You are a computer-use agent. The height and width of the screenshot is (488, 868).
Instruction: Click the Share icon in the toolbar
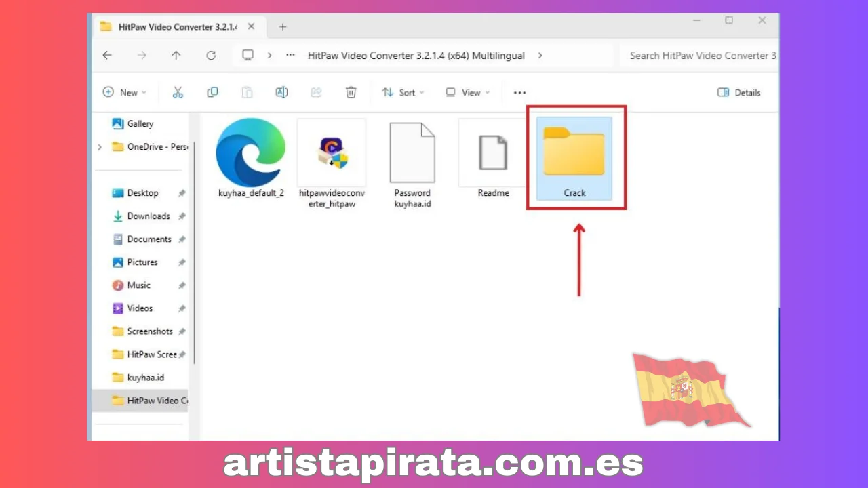(316, 92)
